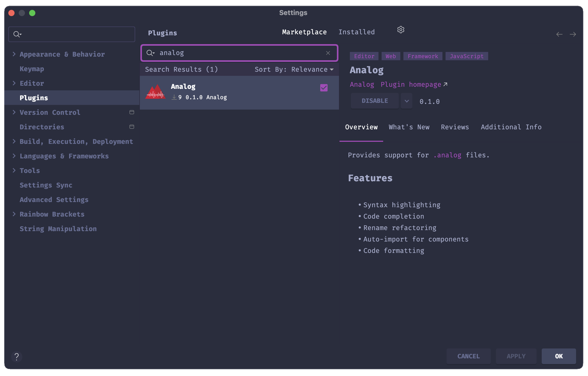Click the JavaScript category tag icon
The image size is (588, 376).
point(467,56)
